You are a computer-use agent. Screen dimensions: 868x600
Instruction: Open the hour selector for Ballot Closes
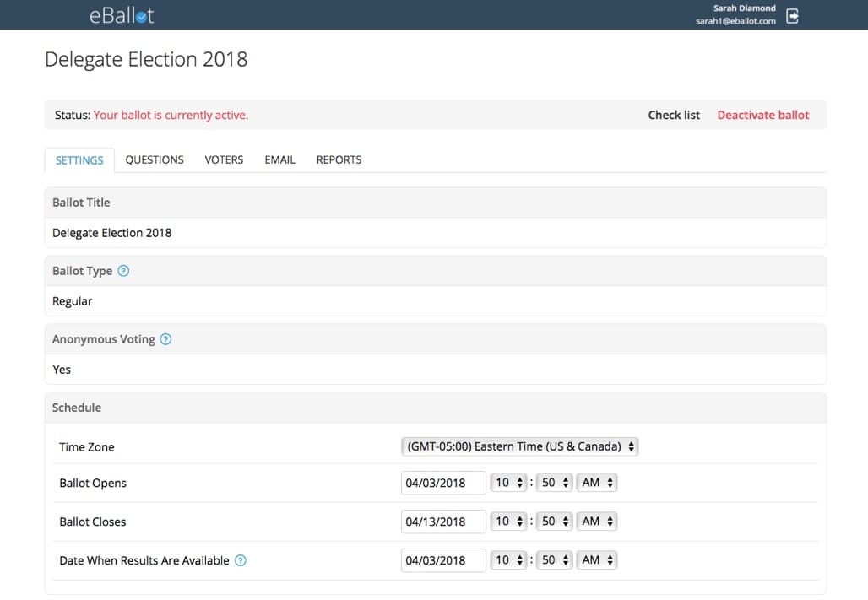tap(508, 521)
